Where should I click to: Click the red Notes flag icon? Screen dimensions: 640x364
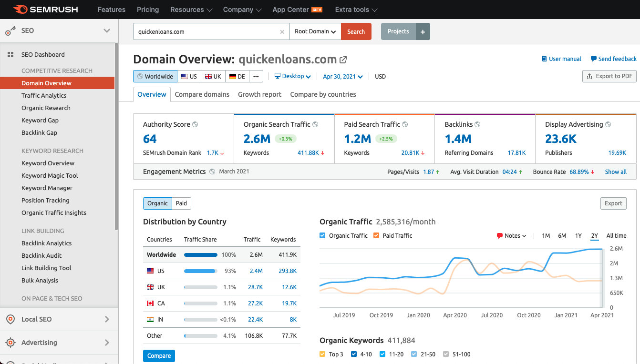pyautogui.click(x=500, y=236)
